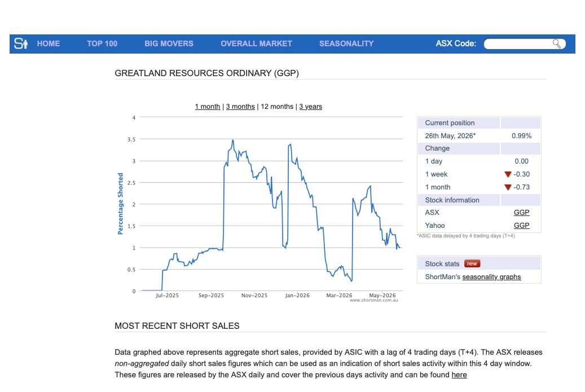Click the ShortMan logo icon
Viewport: 585px width, 392px height.
click(21, 43)
